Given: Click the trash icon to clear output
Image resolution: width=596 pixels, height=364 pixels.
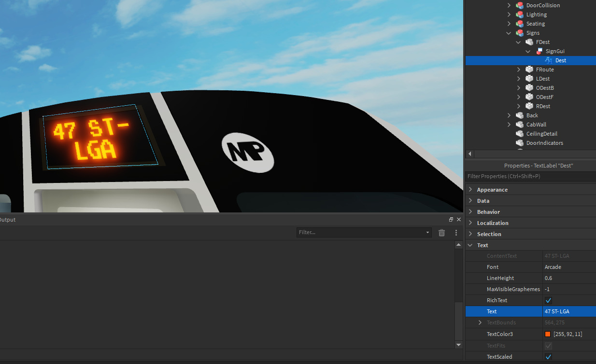Looking at the screenshot, I should pyautogui.click(x=441, y=233).
